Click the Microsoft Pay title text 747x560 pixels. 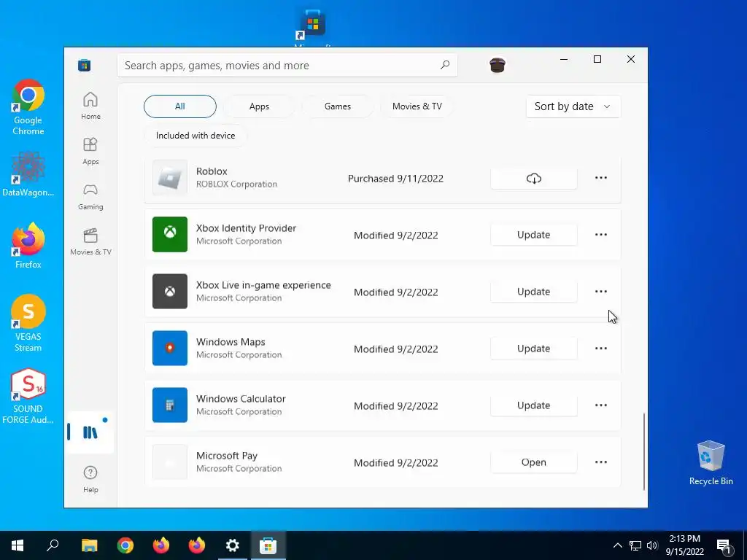[227, 456]
